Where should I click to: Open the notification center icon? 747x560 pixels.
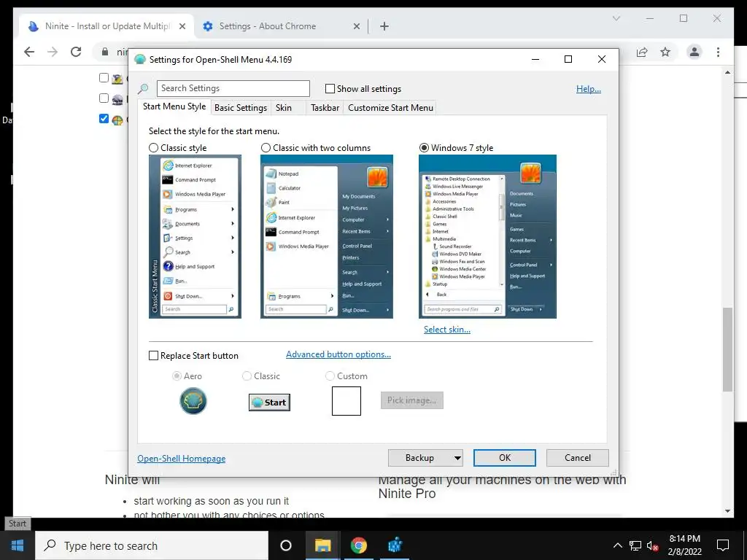723,545
